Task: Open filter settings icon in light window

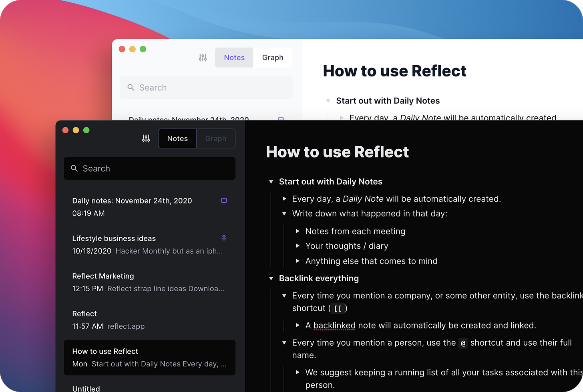Action: pyautogui.click(x=203, y=58)
